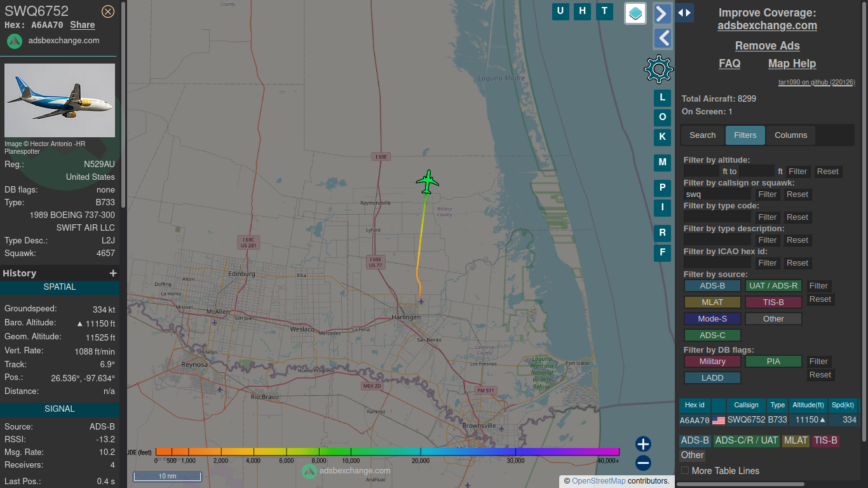The height and width of the screenshot is (488, 868).
Task: Sort table by Altitude(ft) column
Action: (808, 405)
